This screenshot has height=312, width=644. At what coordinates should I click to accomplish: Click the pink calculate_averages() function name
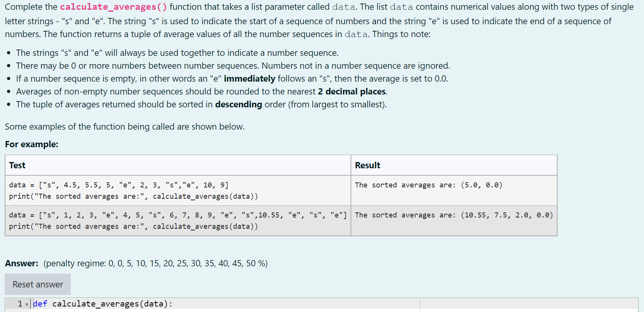[113, 7]
